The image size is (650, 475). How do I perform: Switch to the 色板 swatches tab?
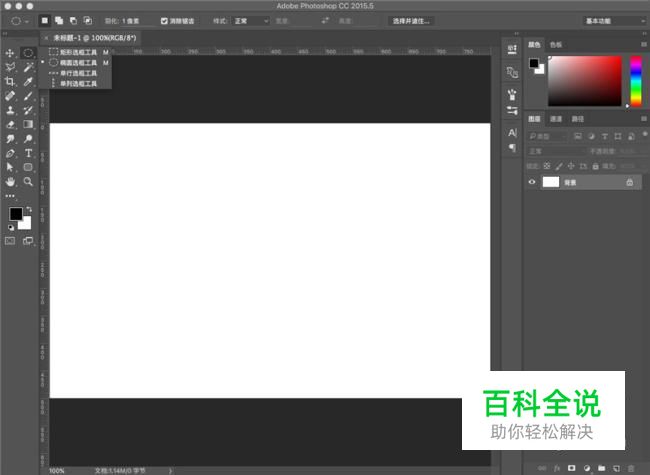pyautogui.click(x=556, y=44)
